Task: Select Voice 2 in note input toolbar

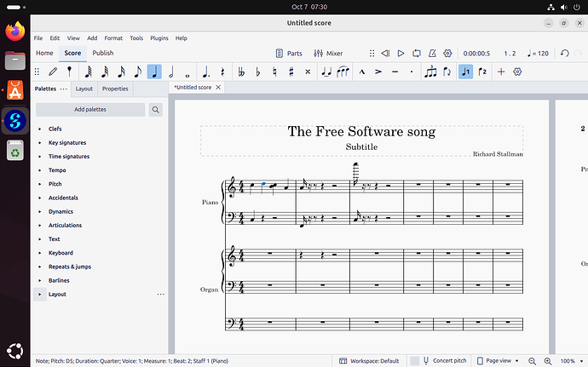Action: point(482,72)
